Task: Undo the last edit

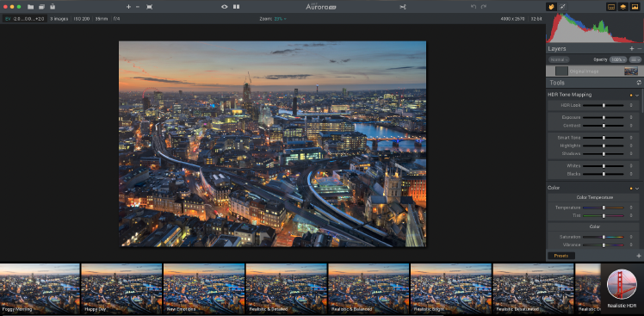Action: (474, 7)
